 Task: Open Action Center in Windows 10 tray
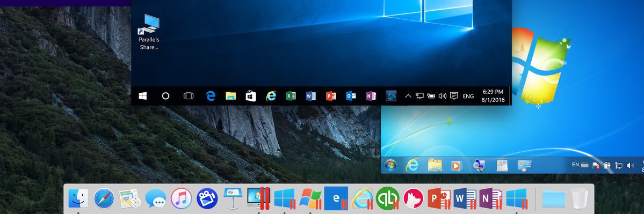pos(454,96)
